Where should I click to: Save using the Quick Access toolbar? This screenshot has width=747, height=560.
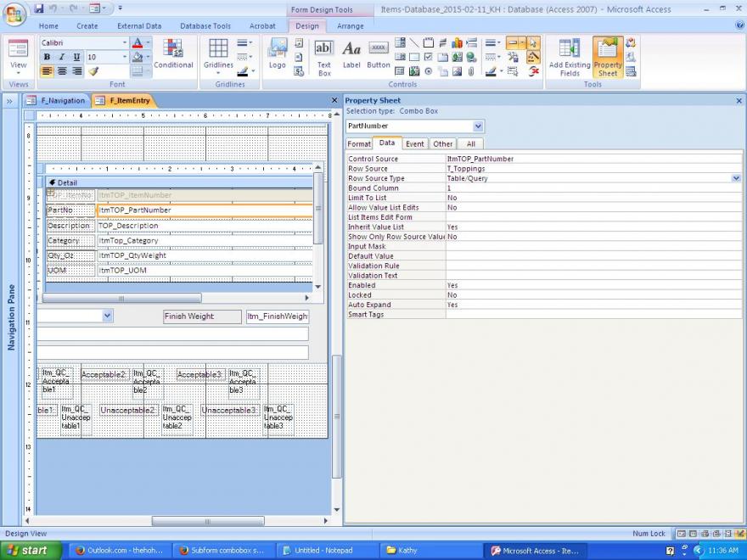click(39, 8)
